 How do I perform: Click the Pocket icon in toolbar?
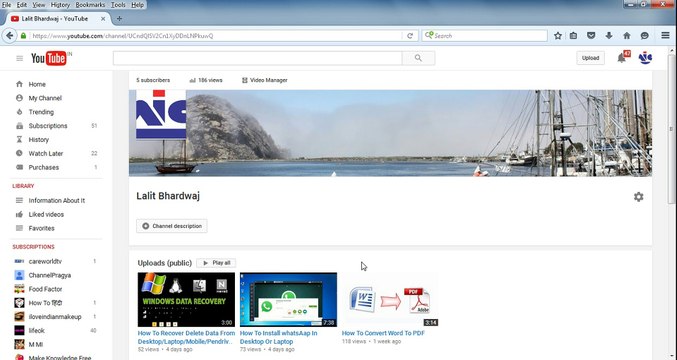(591, 36)
